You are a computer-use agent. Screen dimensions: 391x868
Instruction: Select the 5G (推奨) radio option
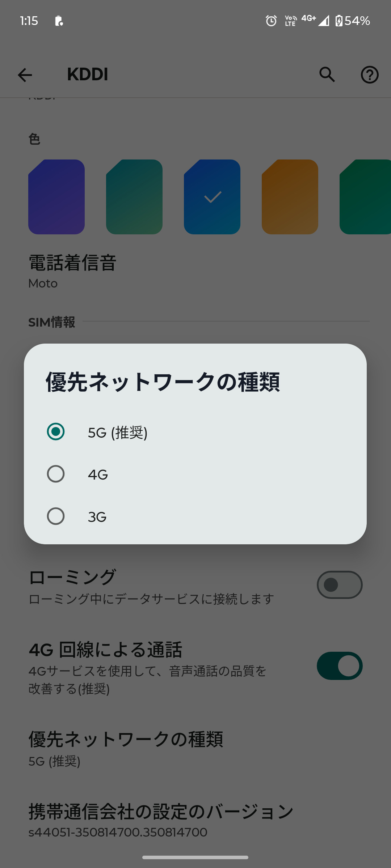tap(56, 432)
